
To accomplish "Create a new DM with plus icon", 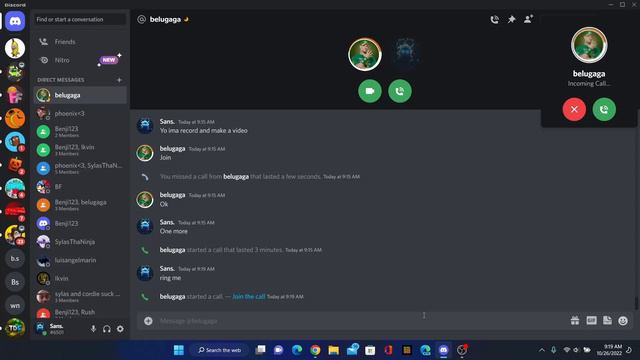I will (x=119, y=80).
